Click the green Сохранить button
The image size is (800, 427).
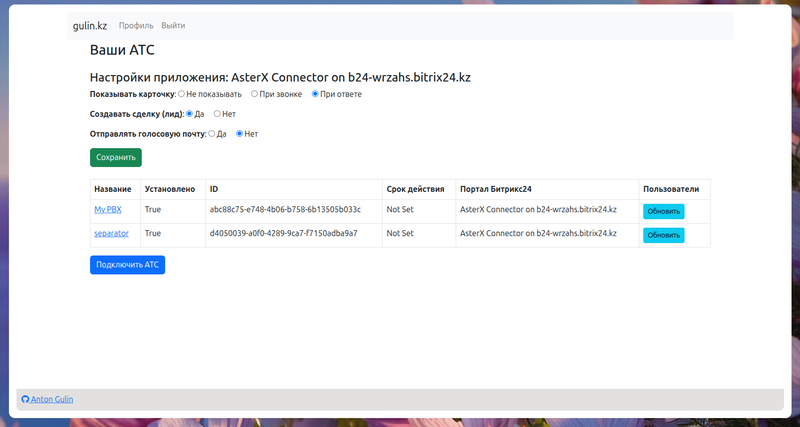116,157
